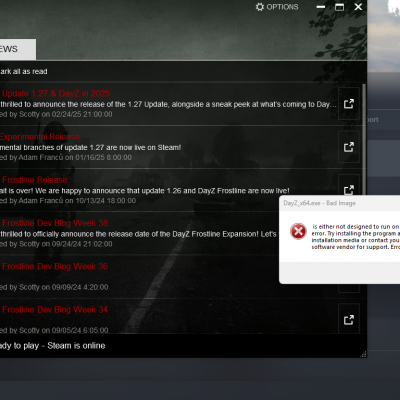Click the 09/09/24 4:20:00 post date line
This screenshot has width=400, height=400.
[54, 287]
